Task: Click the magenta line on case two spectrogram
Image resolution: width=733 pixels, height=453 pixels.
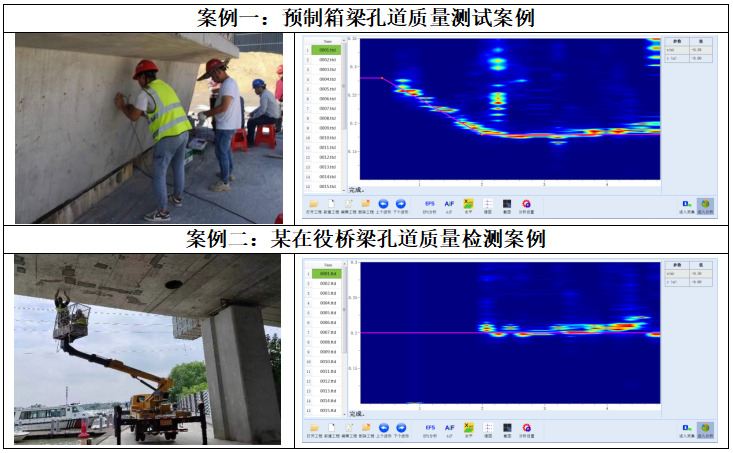Action: click(x=420, y=333)
